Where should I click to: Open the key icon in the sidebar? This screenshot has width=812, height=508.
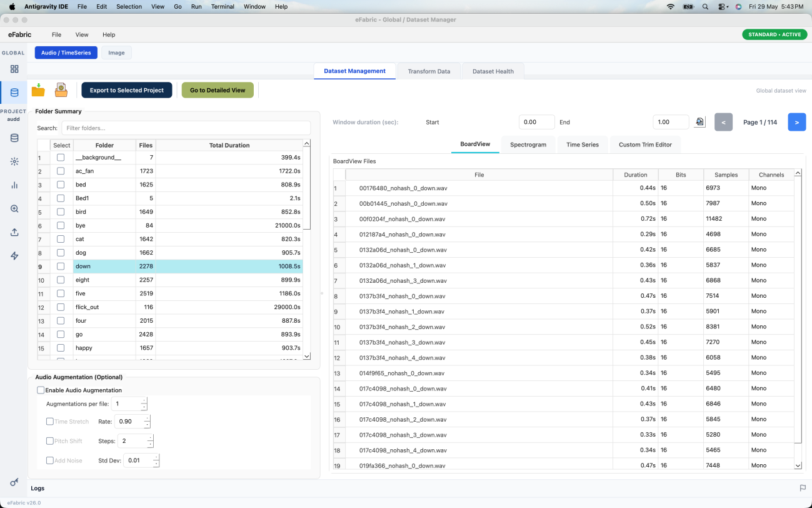[14, 482]
